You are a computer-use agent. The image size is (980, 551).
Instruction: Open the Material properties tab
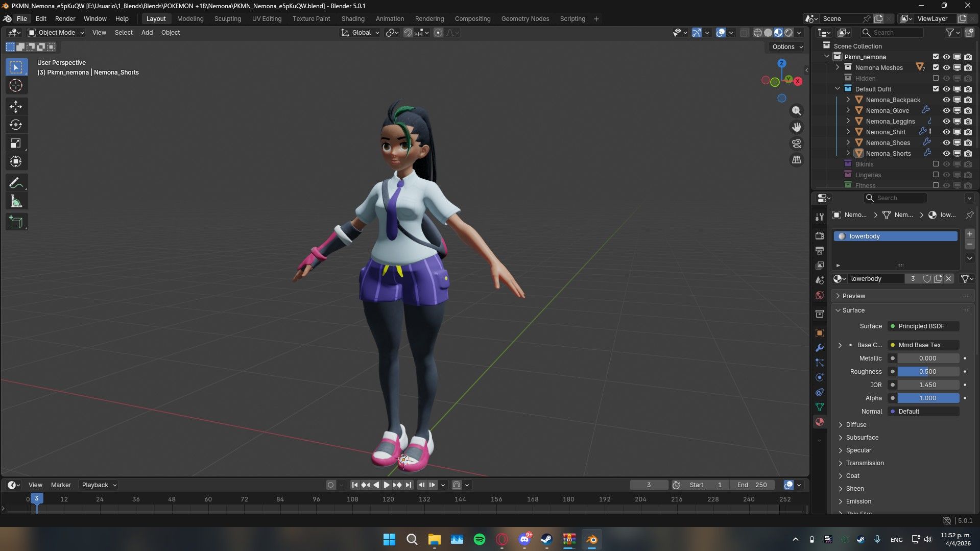[820, 422]
